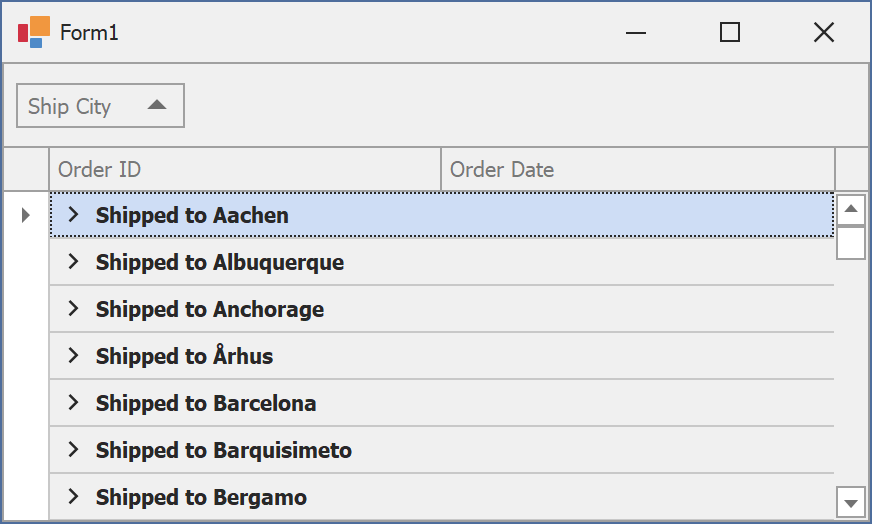This screenshot has height=524, width=872.
Task: Expand the Shipped to Barquisimeto group
Action: (x=72, y=450)
